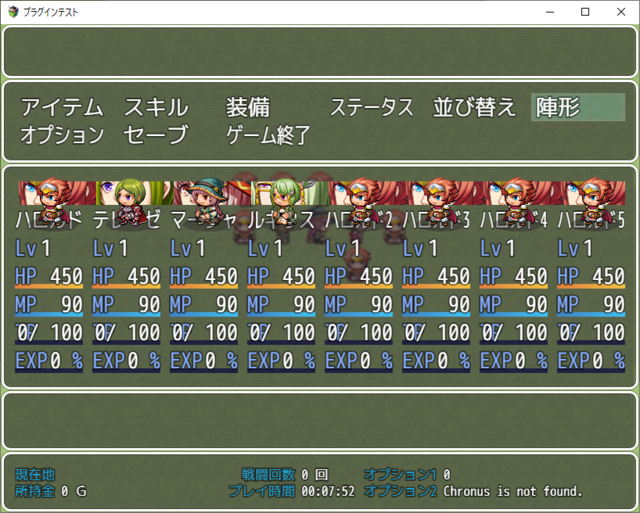The image size is (640, 513).
Task: Open the ステータス menu command
Action: (371, 107)
